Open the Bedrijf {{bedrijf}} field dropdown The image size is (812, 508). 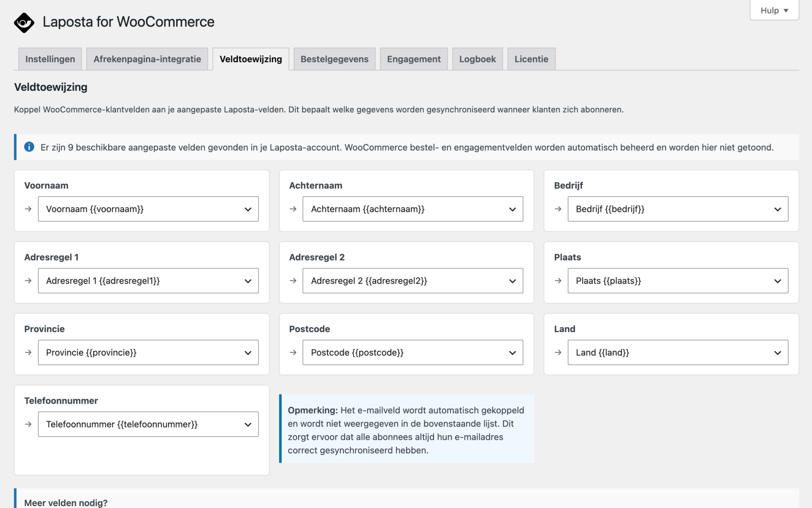coord(678,209)
